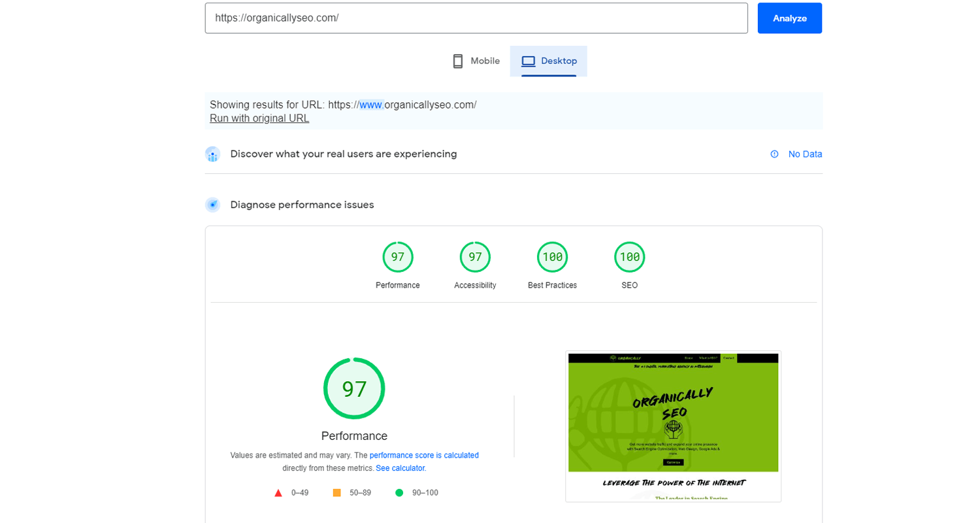Click the real users experience icon

(212, 154)
